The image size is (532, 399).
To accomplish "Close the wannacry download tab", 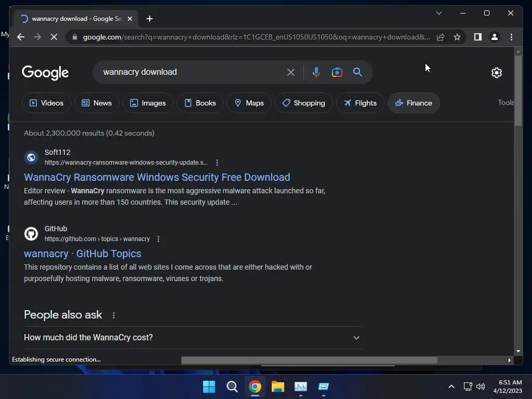I will coord(129,19).
